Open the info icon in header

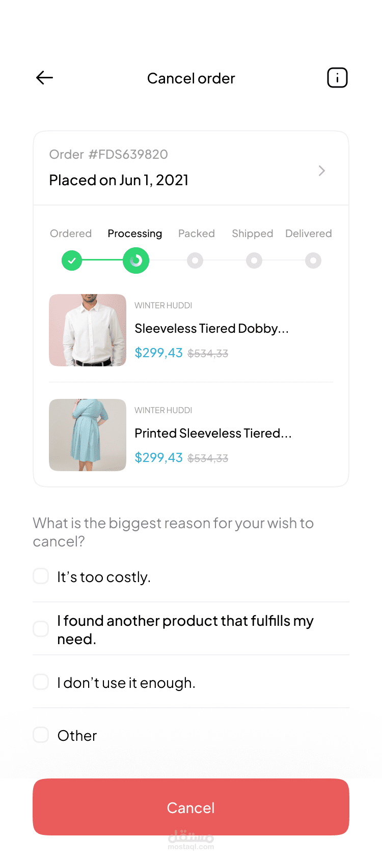[x=337, y=78]
